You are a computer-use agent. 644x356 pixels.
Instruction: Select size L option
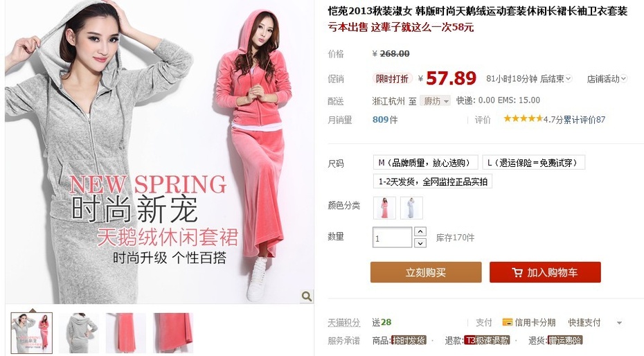533,163
